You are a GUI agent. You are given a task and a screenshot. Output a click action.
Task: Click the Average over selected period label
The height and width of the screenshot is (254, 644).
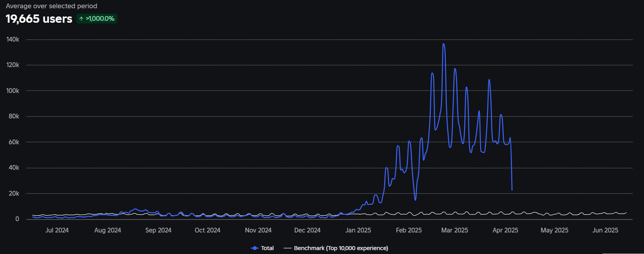point(51,6)
